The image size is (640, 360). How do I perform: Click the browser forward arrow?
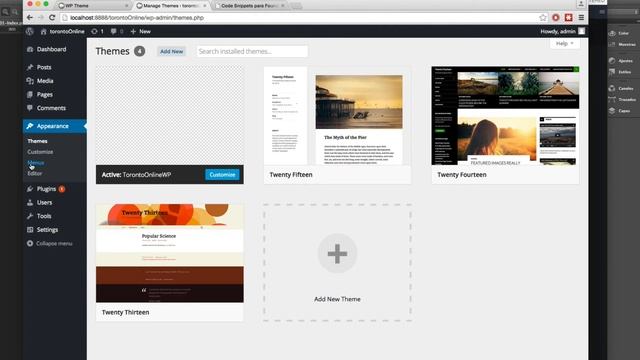tap(40, 18)
